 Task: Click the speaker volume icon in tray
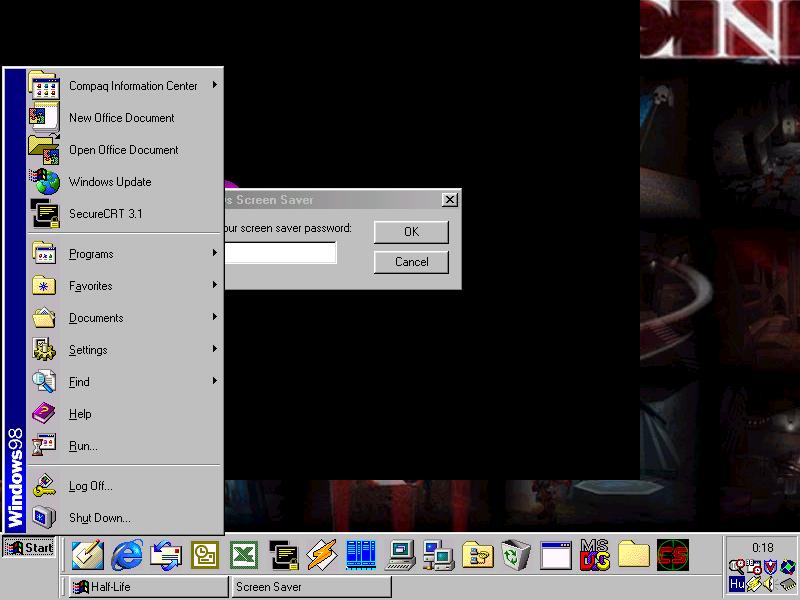tap(768, 584)
